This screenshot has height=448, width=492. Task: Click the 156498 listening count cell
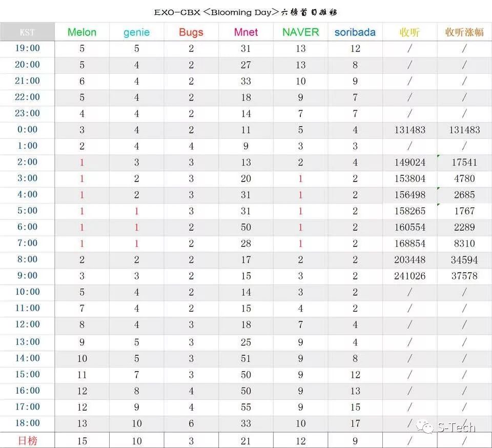coord(410,195)
